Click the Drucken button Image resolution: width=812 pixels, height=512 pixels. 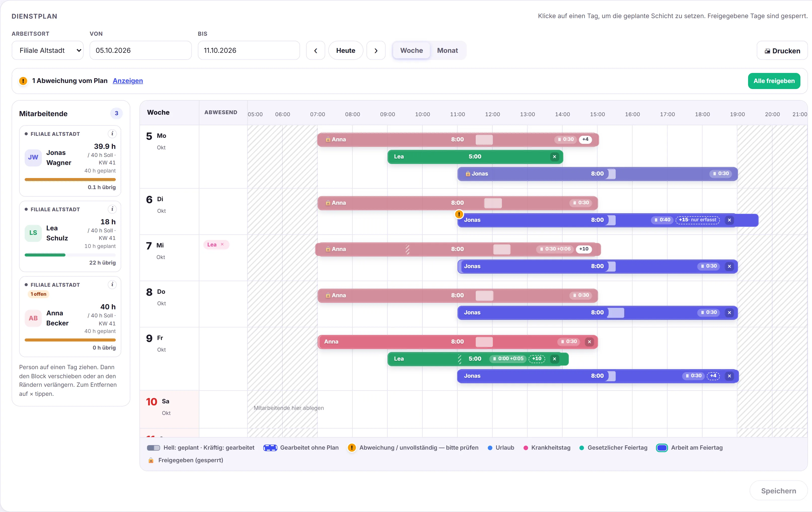[782, 51]
